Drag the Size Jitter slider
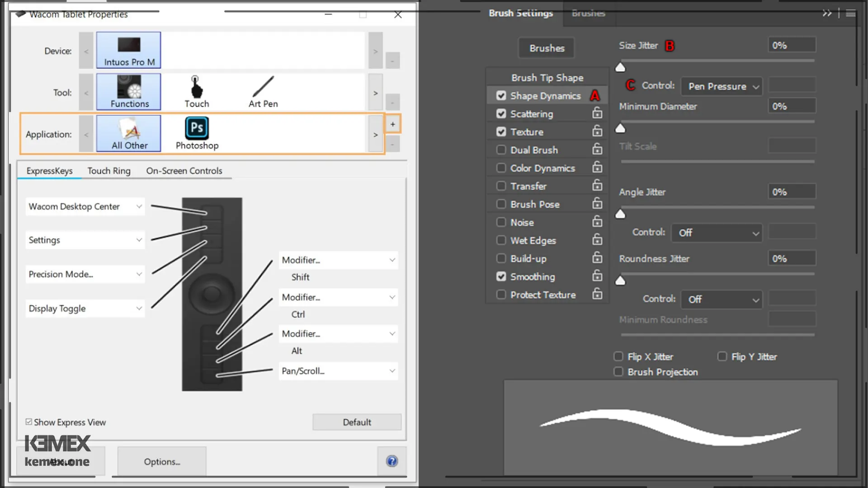 pos(621,66)
